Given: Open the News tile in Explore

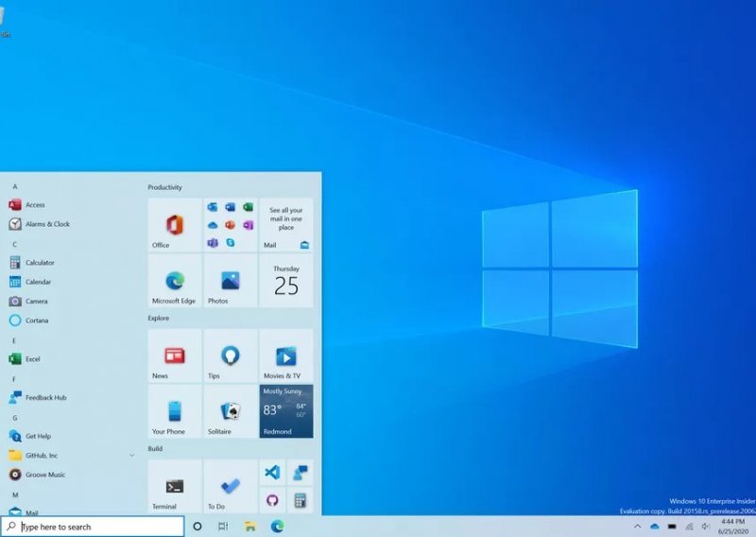Looking at the screenshot, I should (175, 356).
